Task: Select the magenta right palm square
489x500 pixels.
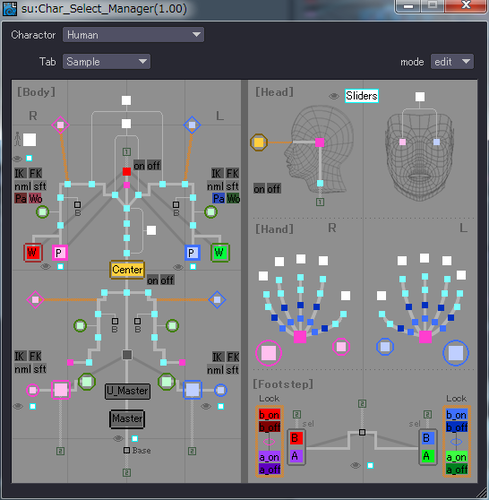Action: 300,337
